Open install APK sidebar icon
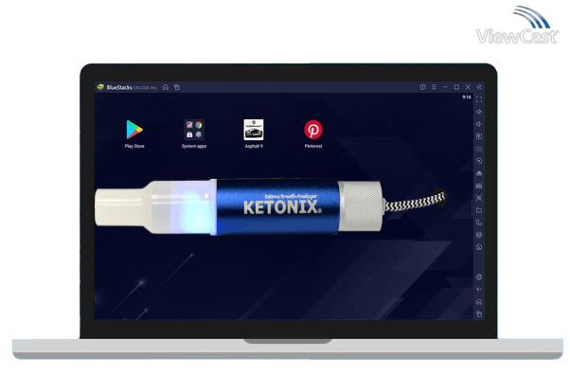570x392 pixels. (x=479, y=186)
